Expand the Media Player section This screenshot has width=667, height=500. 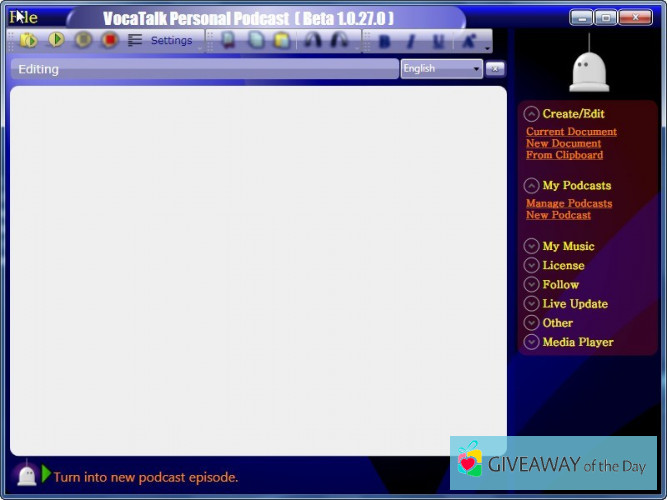tap(532, 342)
